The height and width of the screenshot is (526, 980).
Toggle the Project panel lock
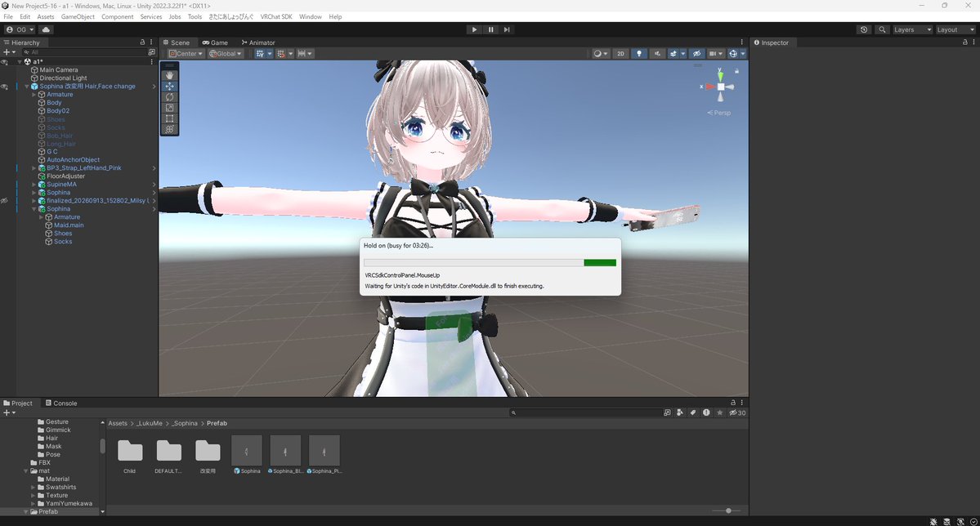click(x=733, y=403)
